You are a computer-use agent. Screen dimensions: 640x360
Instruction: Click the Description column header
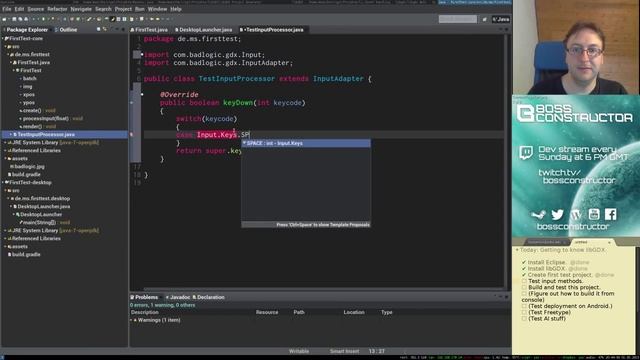144,312
